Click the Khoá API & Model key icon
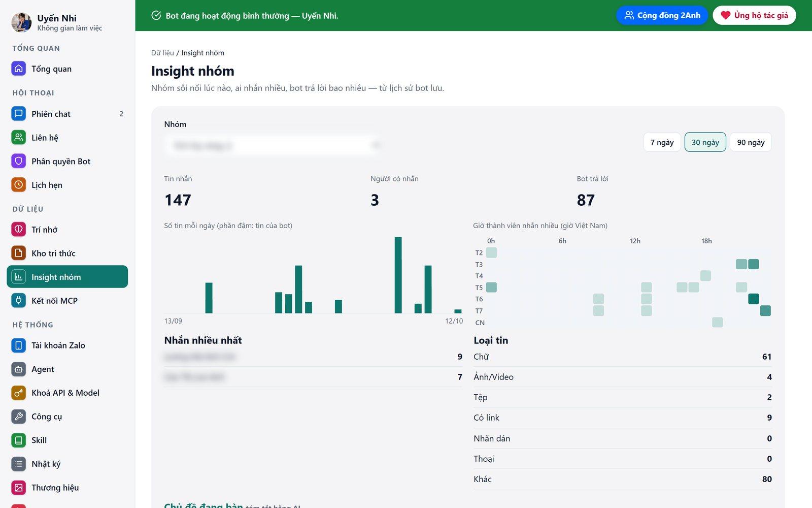The width and height of the screenshot is (812, 508). click(x=19, y=393)
